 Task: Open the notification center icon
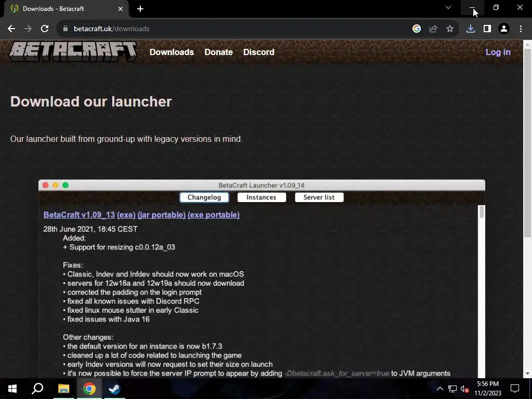tap(515, 389)
